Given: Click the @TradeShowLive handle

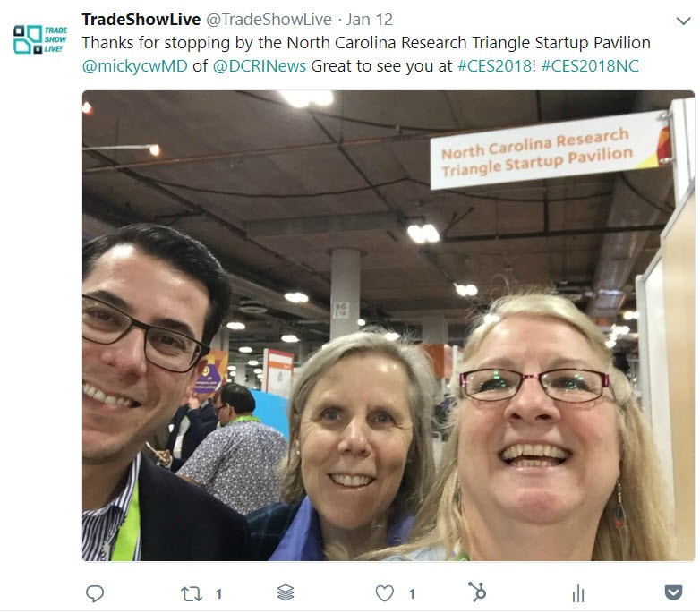Looking at the screenshot, I should (269, 20).
